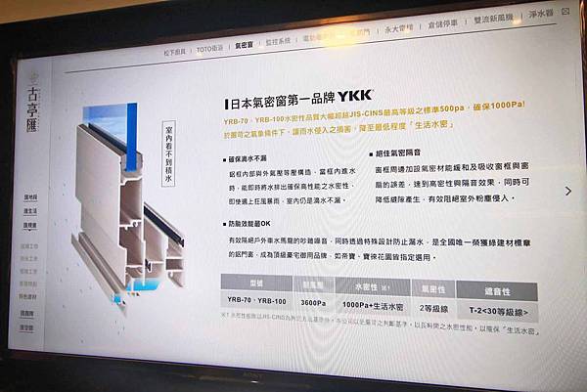Select 特色建材 sidebar sub-item

[28, 296]
